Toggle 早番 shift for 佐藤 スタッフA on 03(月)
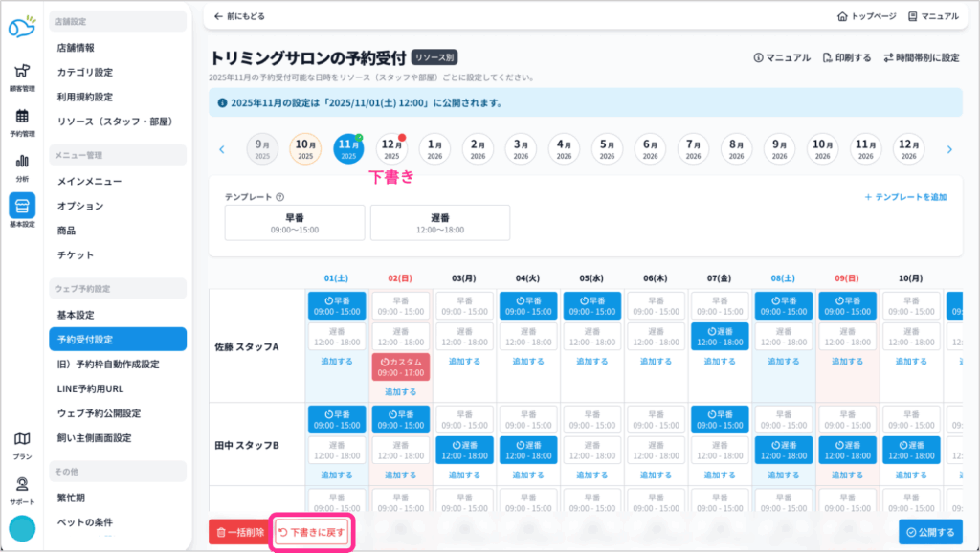The height and width of the screenshot is (553, 980). click(463, 306)
